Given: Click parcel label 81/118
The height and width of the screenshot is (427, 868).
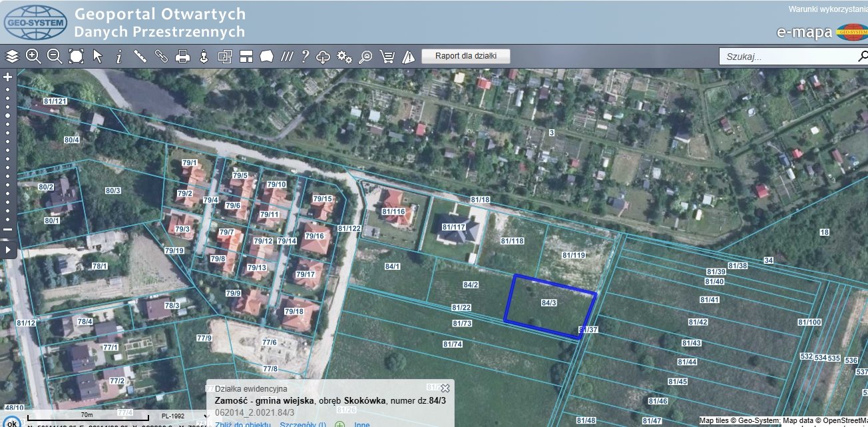Looking at the screenshot, I should click(x=512, y=241).
